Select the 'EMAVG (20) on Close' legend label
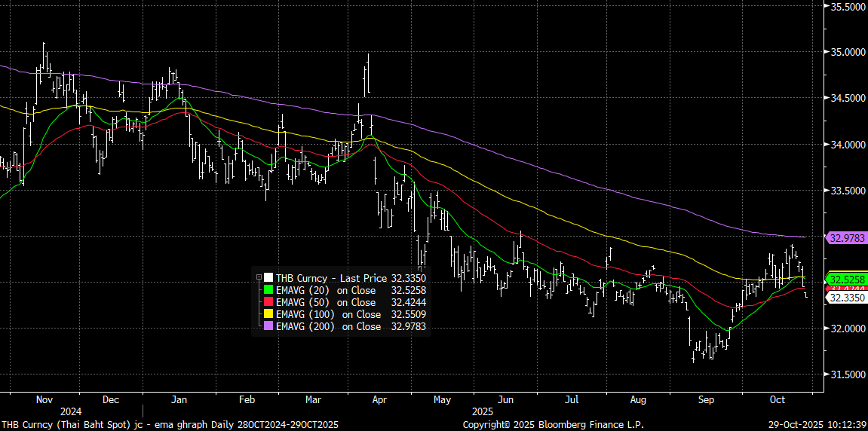Screen dimensions: 868x431 (x=326, y=290)
